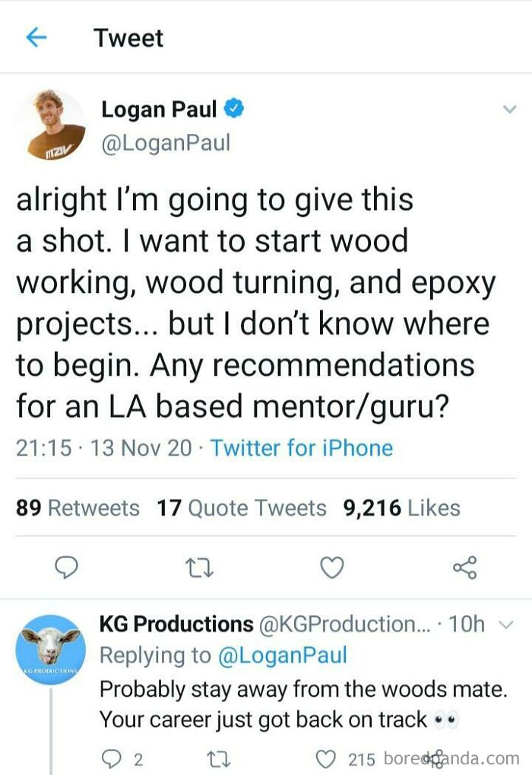532x775 pixels.
Task: Select the retweet icon under the reply
Action: pyautogui.click(x=219, y=758)
